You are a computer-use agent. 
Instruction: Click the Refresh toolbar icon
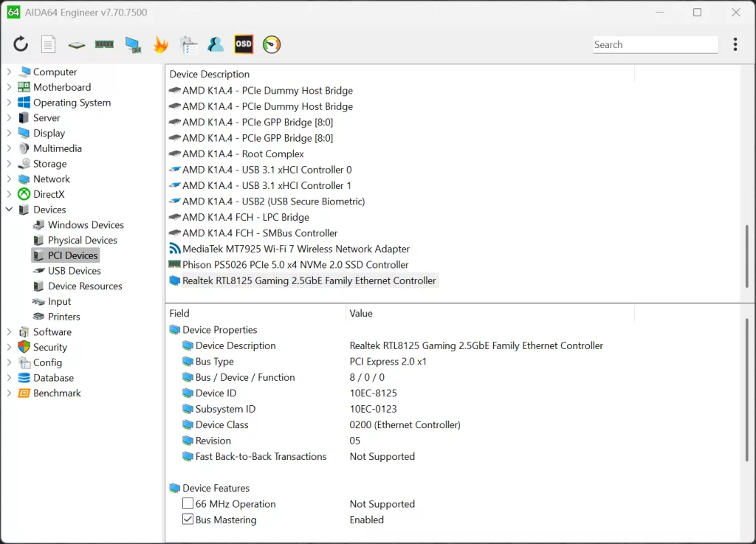[x=20, y=44]
